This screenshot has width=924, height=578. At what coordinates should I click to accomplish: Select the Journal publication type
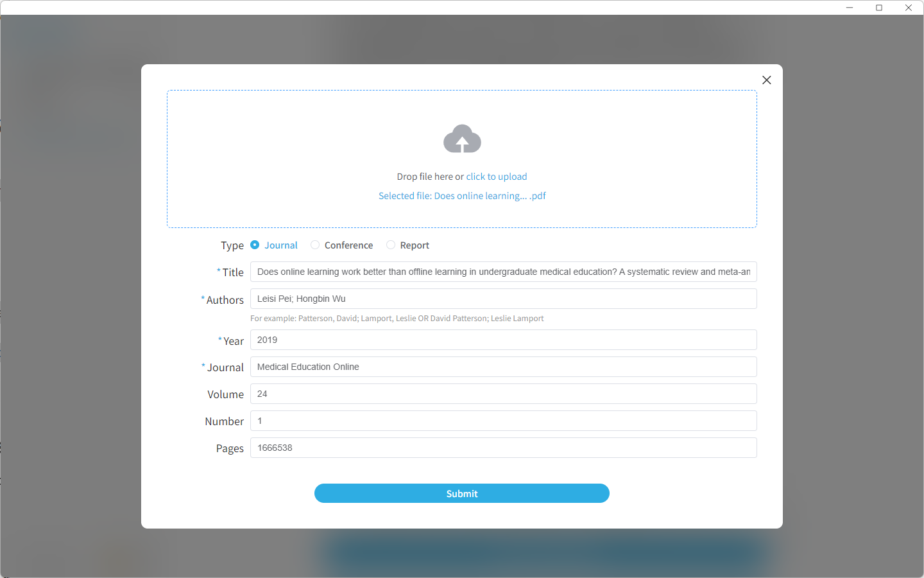(x=254, y=245)
